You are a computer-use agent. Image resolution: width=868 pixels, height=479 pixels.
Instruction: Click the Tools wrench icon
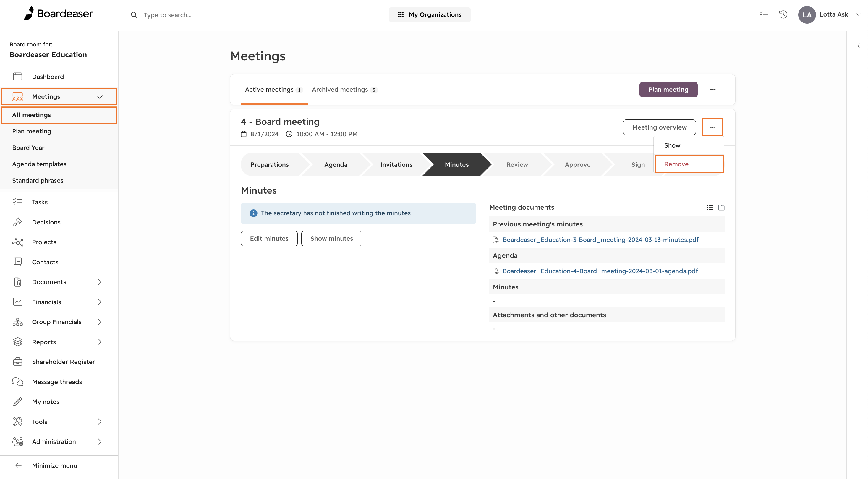tap(17, 421)
